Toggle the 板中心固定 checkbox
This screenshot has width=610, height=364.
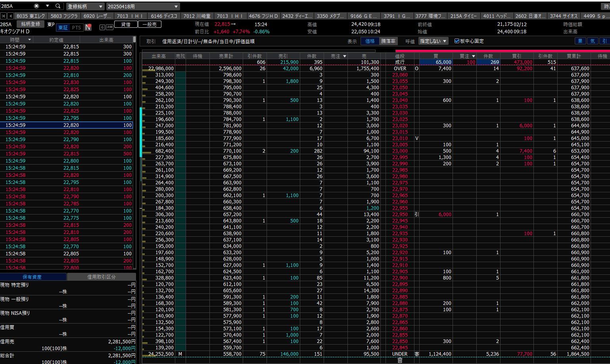tap(457, 41)
